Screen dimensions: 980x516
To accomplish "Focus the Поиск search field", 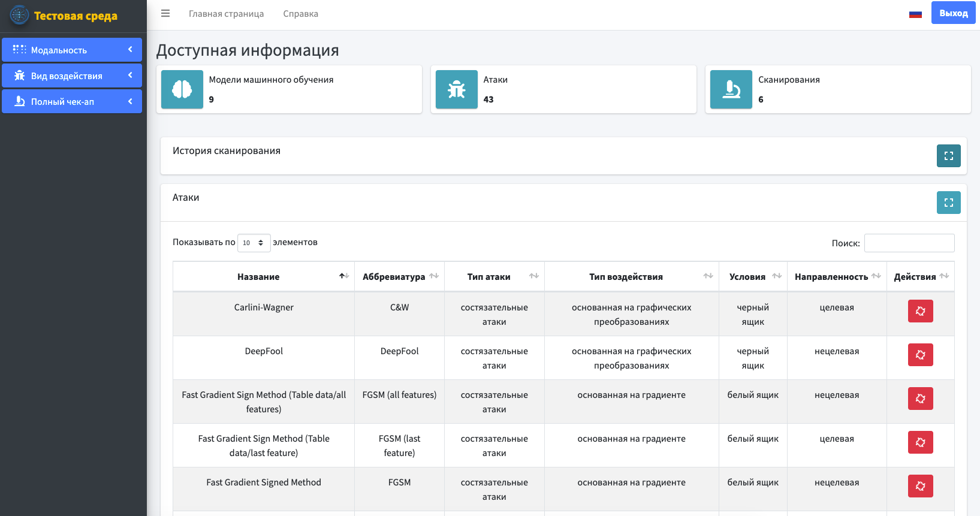I will pyautogui.click(x=909, y=243).
